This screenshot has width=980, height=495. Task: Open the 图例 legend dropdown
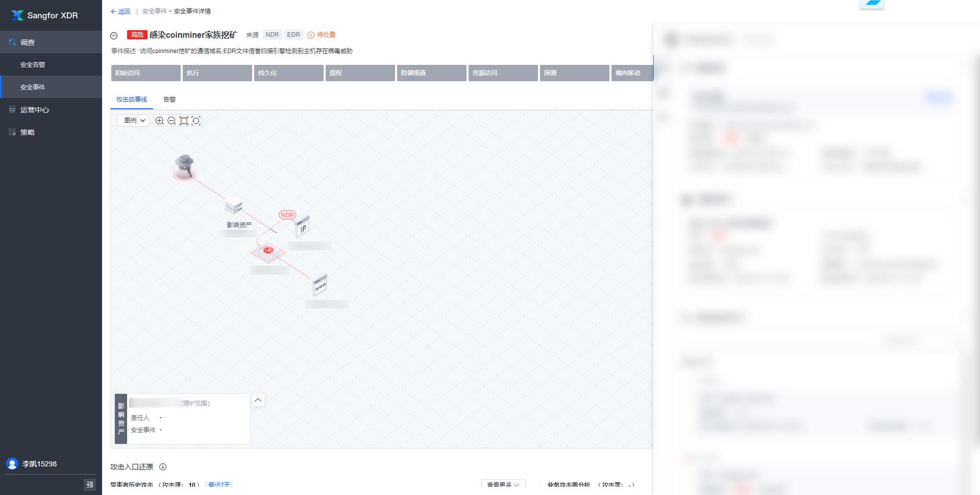[x=133, y=121]
